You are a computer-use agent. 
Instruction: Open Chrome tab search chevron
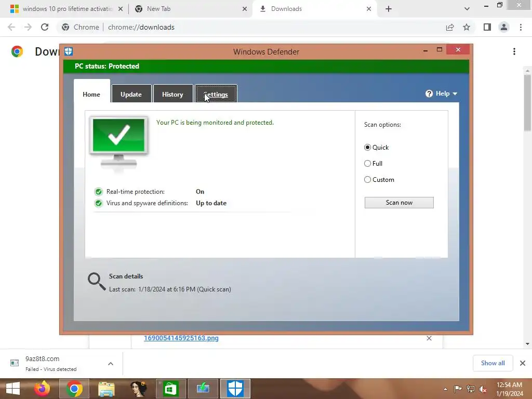click(467, 9)
